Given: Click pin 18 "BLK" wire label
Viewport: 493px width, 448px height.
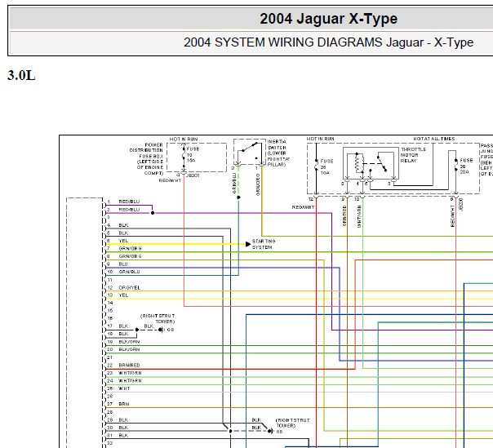Looking at the screenshot, I should [x=123, y=334].
